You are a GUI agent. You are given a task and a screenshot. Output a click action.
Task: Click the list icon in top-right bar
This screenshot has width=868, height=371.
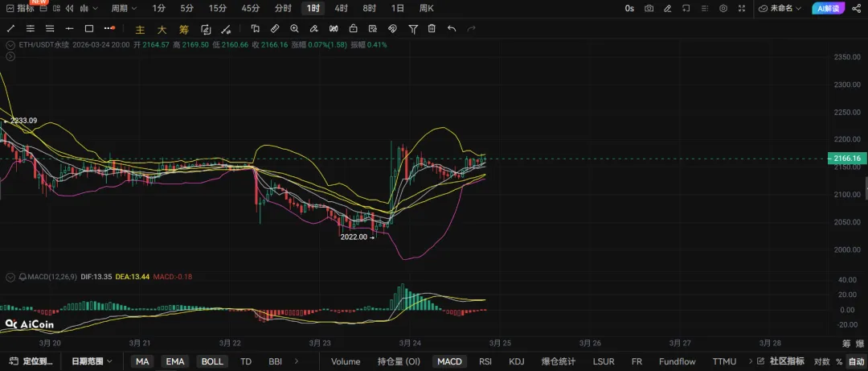[x=705, y=8]
